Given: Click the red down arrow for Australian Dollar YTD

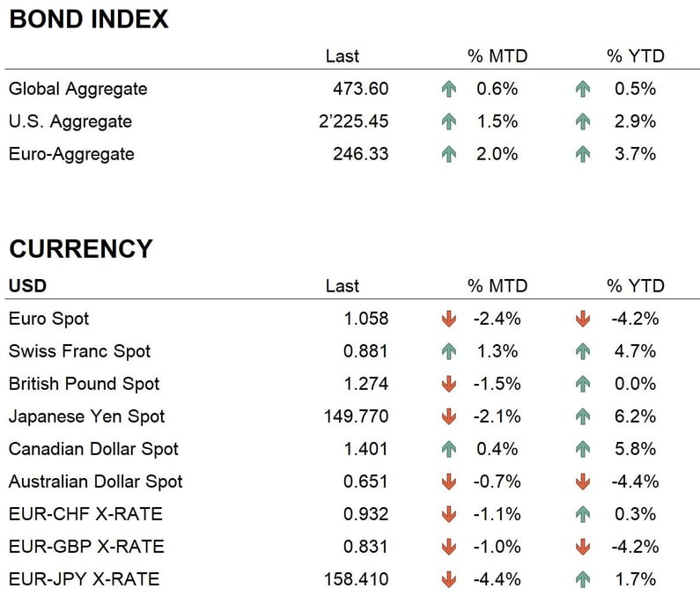Looking at the screenshot, I should (582, 482).
